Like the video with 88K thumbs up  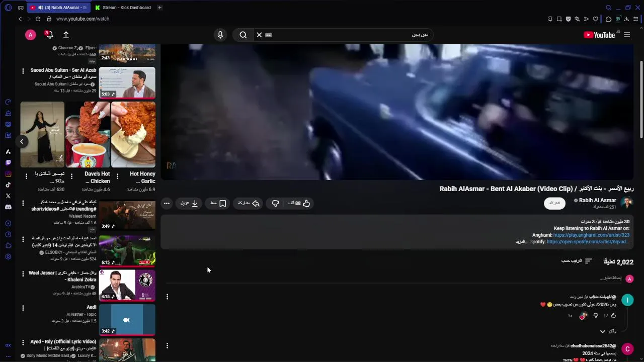299,203
